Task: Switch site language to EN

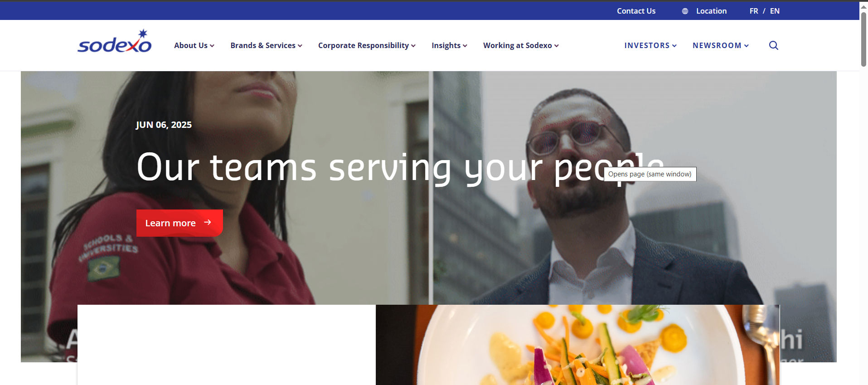Action: point(775,11)
